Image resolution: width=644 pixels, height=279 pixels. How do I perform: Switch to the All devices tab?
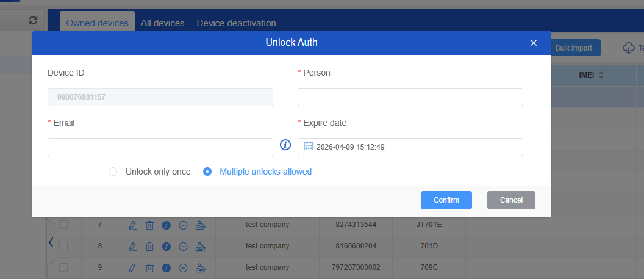[x=162, y=23]
